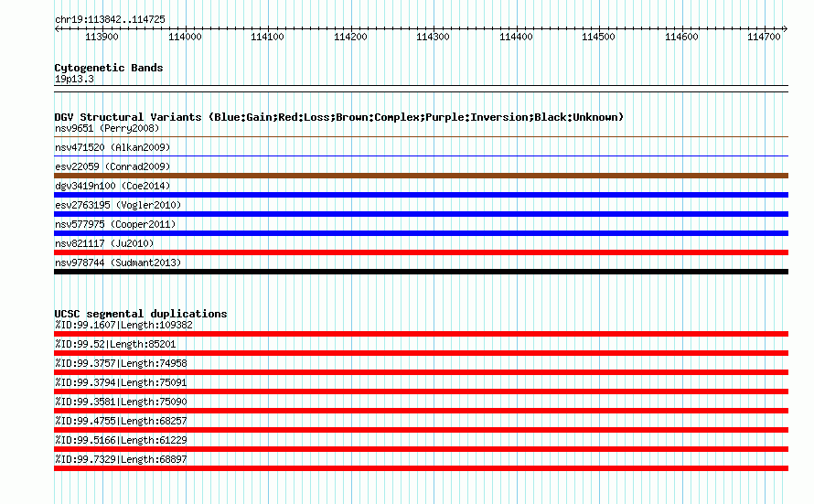This screenshot has height=504, width=814.
Task: Click label %ID:99.7329|Length:68897
Action: coord(121,459)
